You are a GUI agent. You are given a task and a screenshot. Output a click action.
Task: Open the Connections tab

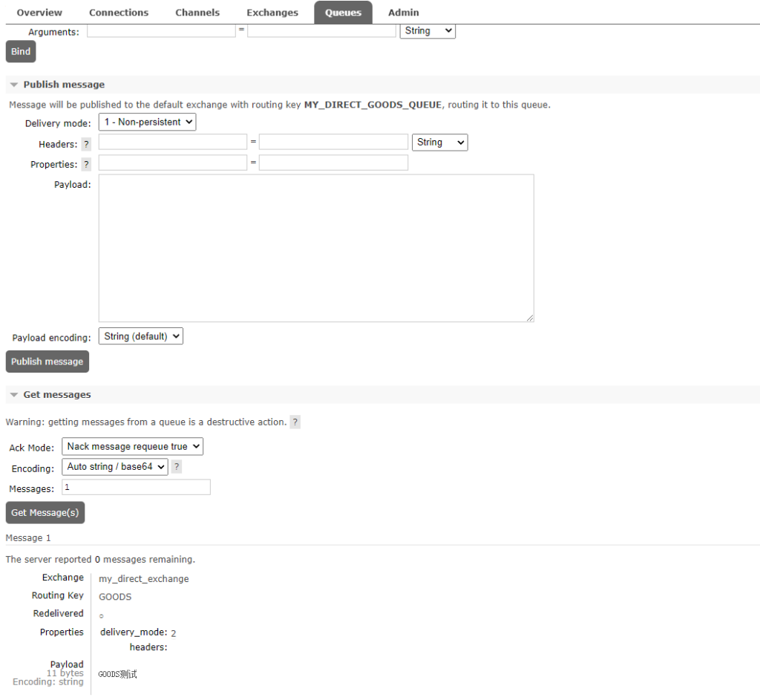click(119, 13)
